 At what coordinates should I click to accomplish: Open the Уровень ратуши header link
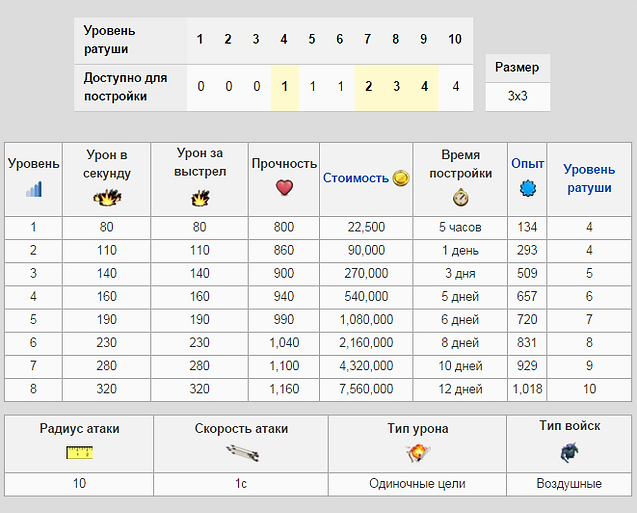coord(589,179)
